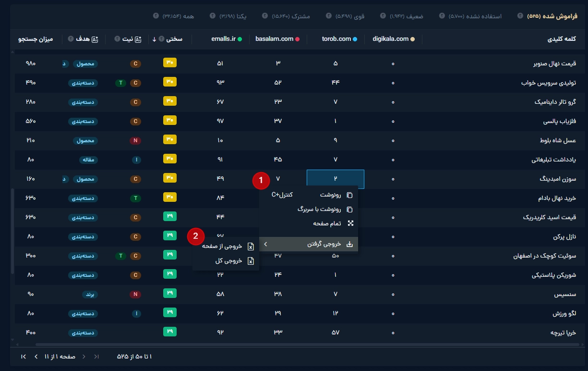The image size is (588, 371).
Task: Click the AI icon next to نیت header
Action: pyautogui.click(x=138, y=39)
